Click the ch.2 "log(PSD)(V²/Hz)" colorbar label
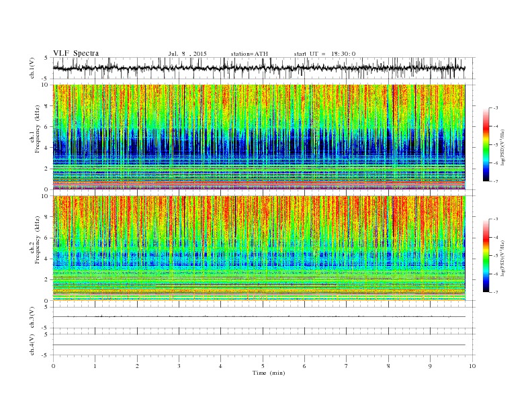This screenshot has height=411, width=532. click(503, 258)
